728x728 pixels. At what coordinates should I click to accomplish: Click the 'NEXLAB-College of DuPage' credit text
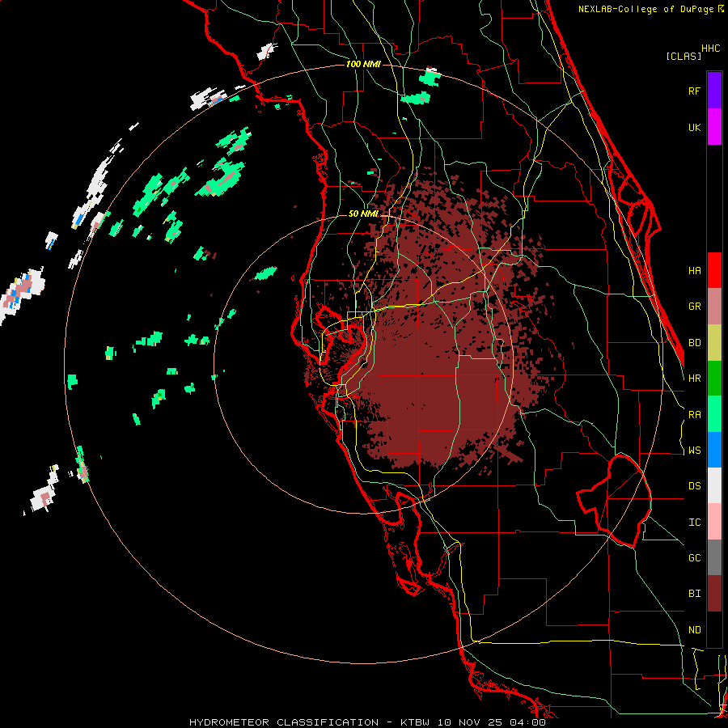tap(647, 9)
